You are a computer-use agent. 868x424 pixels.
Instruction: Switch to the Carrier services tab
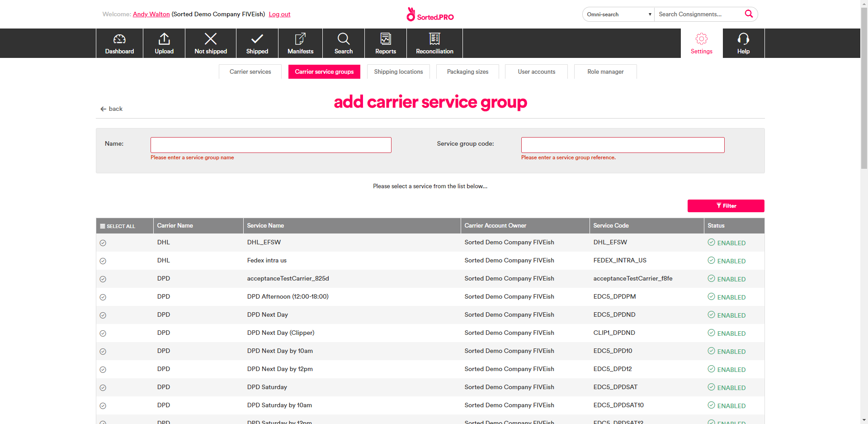(250, 71)
